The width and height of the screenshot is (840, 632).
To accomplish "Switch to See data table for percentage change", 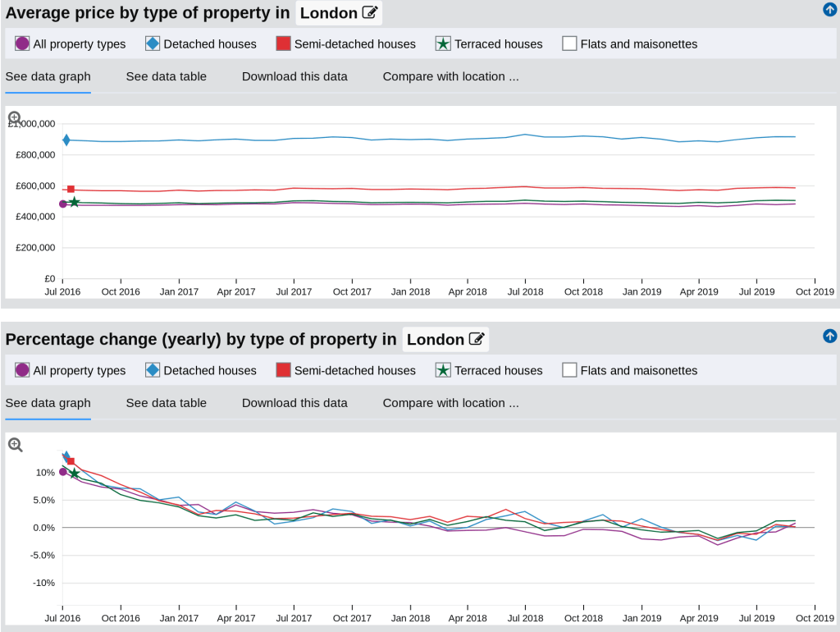I will [x=166, y=403].
